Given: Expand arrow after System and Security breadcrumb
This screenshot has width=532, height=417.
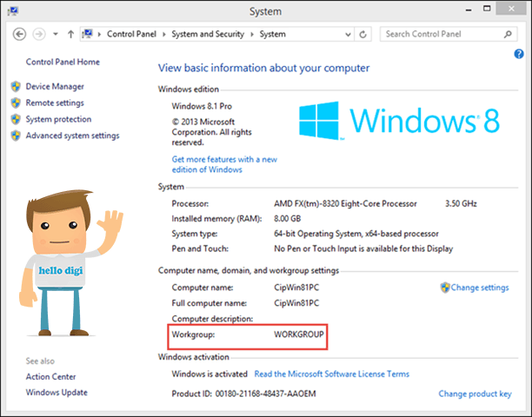Looking at the screenshot, I should pyautogui.click(x=252, y=34).
